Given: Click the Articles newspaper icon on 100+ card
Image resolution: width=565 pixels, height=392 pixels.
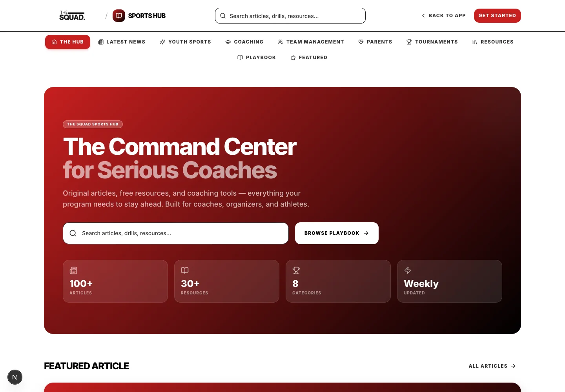Looking at the screenshot, I should [73, 270].
